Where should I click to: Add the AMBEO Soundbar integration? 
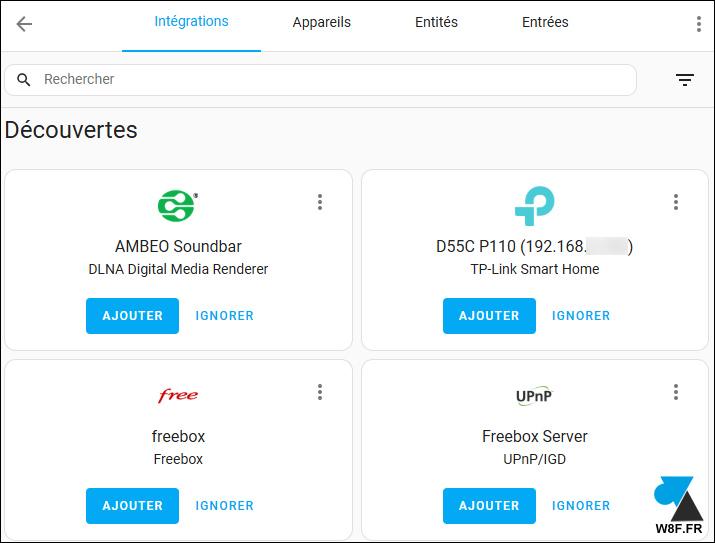click(132, 315)
